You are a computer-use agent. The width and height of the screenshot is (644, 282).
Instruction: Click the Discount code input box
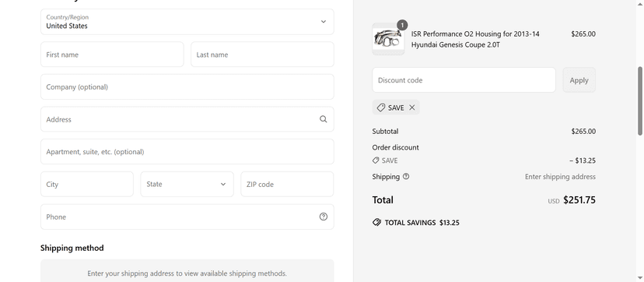click(x=464, y=80)
